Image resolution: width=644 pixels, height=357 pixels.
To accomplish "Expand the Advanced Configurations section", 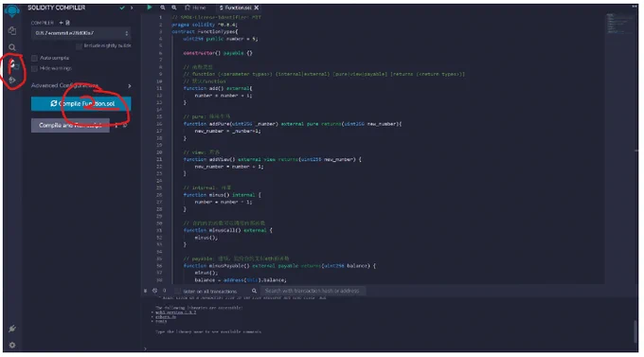I will coord(81,85).
